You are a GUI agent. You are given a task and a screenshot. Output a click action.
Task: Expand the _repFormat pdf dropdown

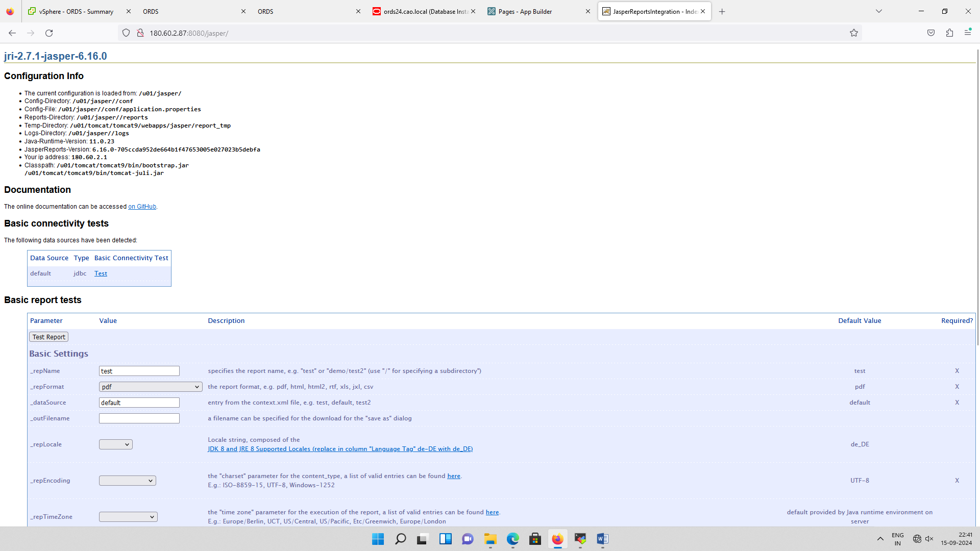click(x=151, y=387)
